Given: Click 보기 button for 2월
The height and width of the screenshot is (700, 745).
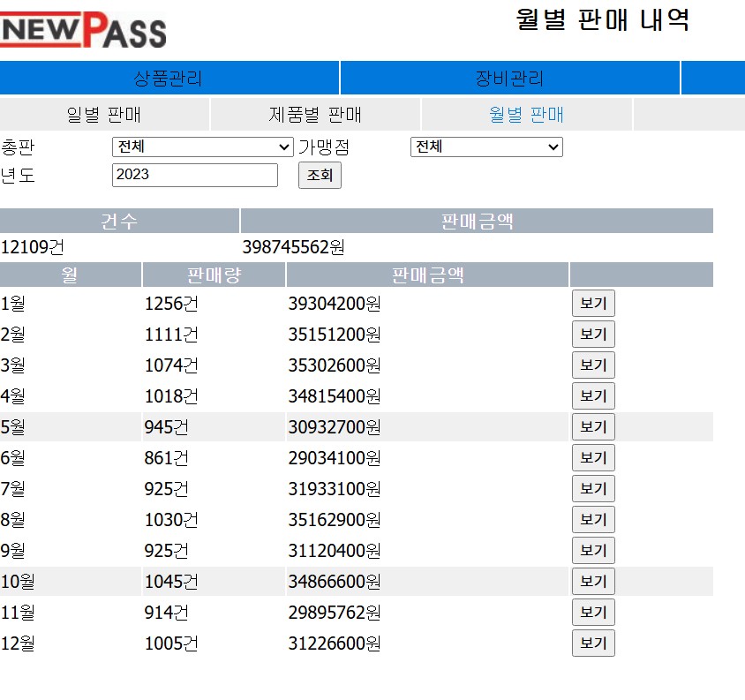Looking at the screenshot, I should (x=593, y=335).
